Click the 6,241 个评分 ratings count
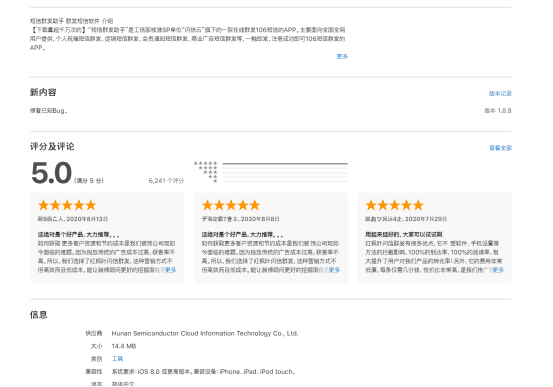Viewport: 553px width, 387px height. tap(166, 181)
